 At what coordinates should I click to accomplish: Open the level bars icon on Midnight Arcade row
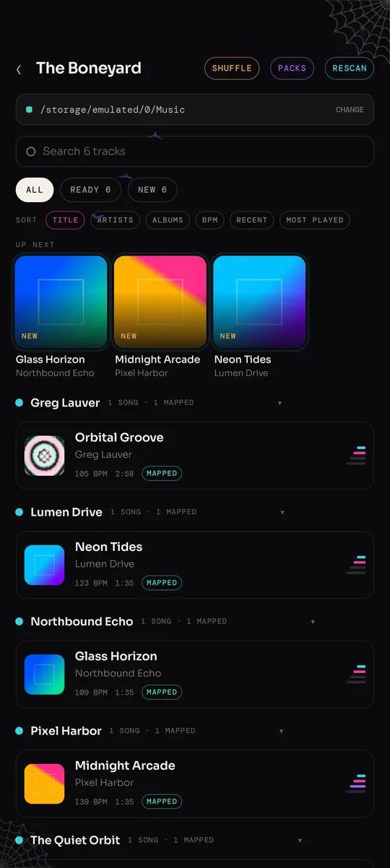pos(356,784)
